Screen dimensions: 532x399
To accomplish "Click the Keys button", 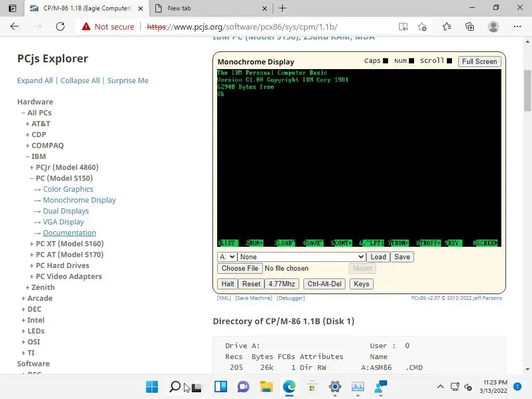I will pyautogui.click(x=362, y=284).
